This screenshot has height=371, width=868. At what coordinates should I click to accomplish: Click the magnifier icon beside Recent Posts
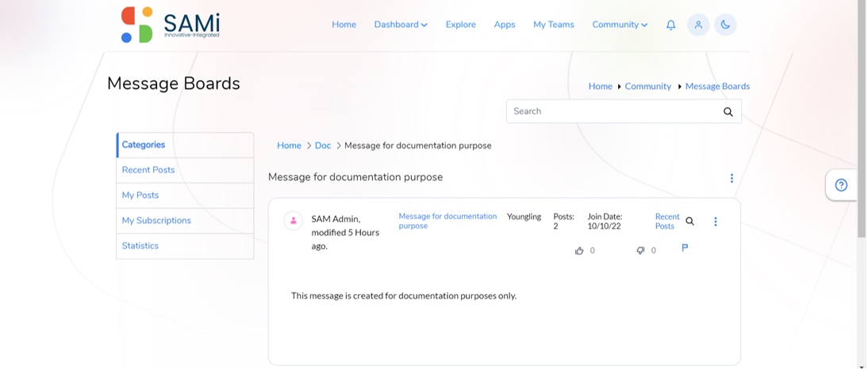click(689, 222)
